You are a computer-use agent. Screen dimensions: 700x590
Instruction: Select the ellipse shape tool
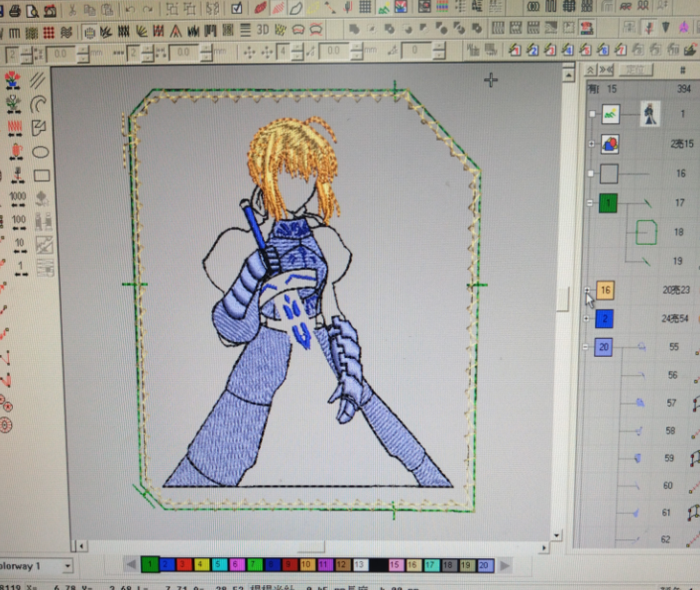[x=41, y=153]
